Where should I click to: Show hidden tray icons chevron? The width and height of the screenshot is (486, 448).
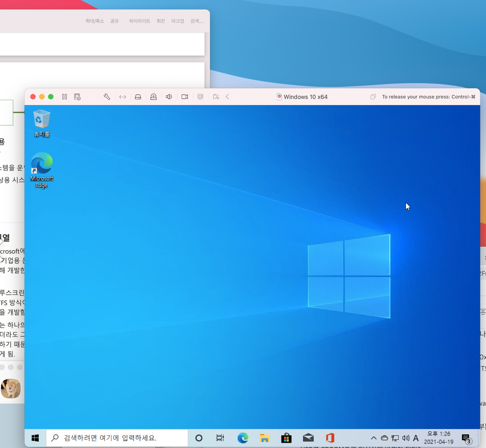click(374, 438)
